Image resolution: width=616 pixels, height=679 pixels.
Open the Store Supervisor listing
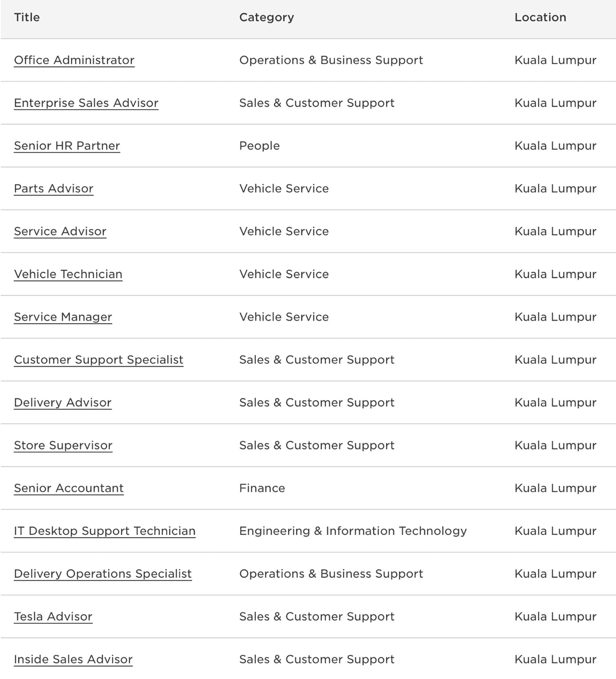[63, 445]
